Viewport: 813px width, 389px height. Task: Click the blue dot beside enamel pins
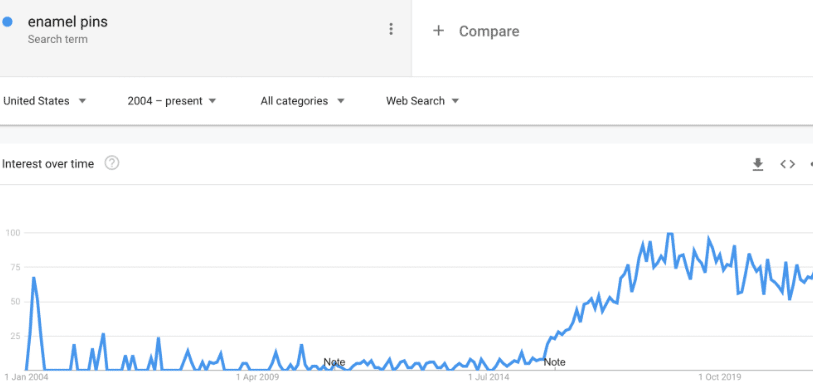pyautogui.click(x=7, y=22)
